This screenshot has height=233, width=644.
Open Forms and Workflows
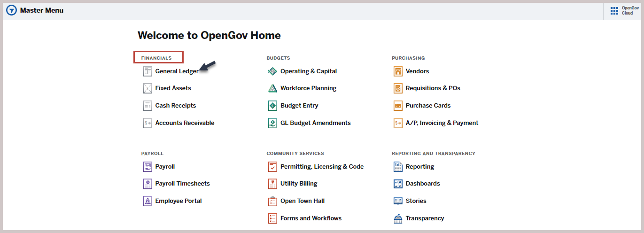click(x=311, y=218)
